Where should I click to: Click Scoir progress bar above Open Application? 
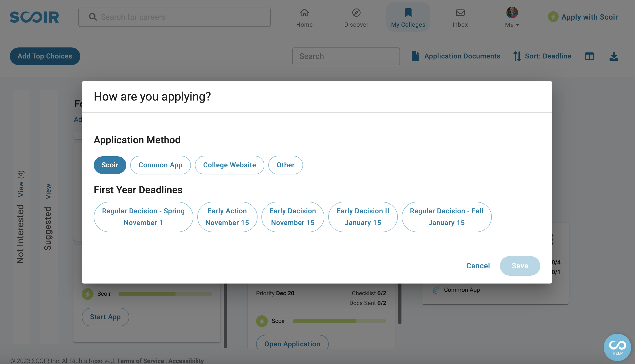339,321
